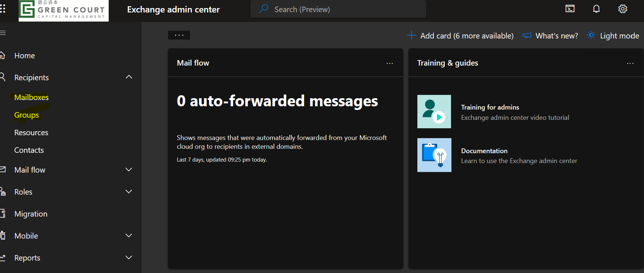Open Groups under Recipients
The height and width of the screenshot is (273, 644).
[26, 115]
